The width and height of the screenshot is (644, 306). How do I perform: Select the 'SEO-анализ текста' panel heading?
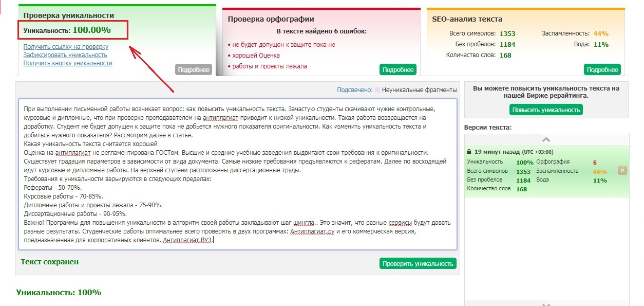(x=468, y=20)
